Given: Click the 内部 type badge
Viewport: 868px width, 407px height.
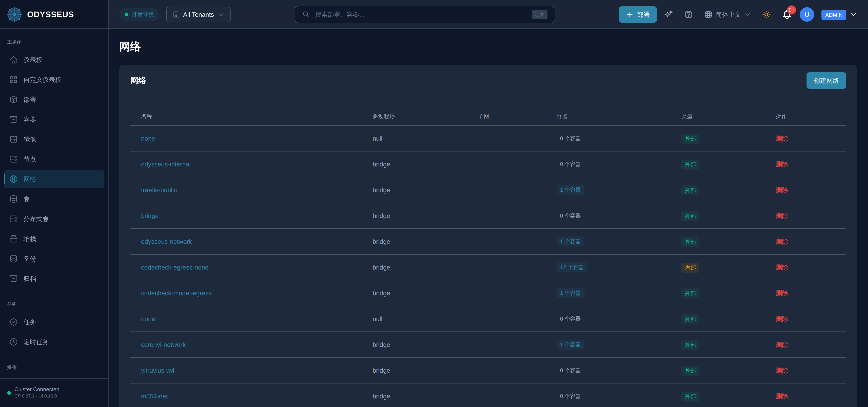Looking at the screenshot, I should point(690,267).
